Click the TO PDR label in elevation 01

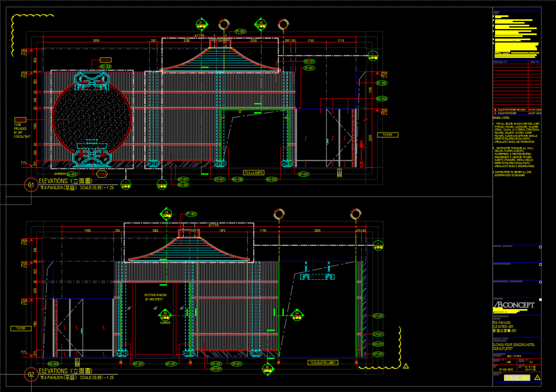(x=387, y=135)
